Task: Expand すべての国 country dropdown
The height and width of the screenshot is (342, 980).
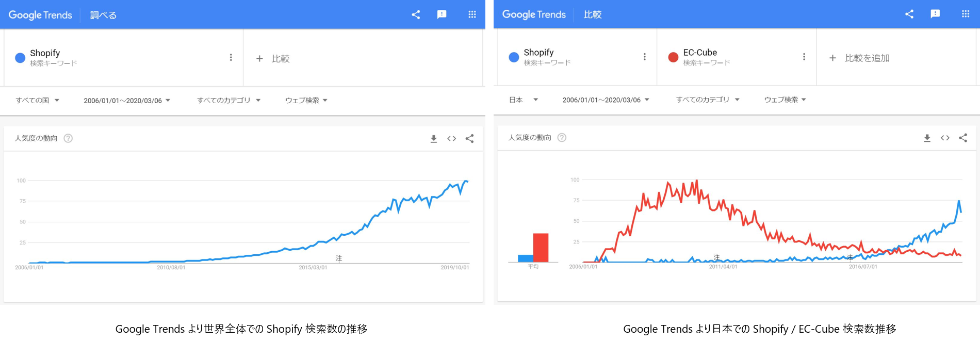Action: click(38, 100)
